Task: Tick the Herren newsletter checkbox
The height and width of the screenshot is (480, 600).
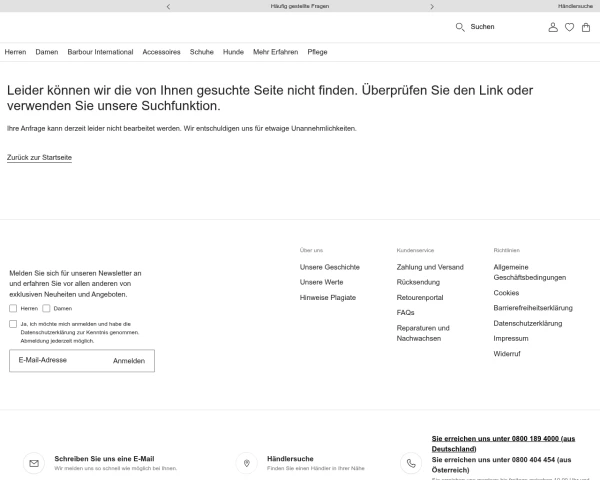Action: (x=13, y=308)
